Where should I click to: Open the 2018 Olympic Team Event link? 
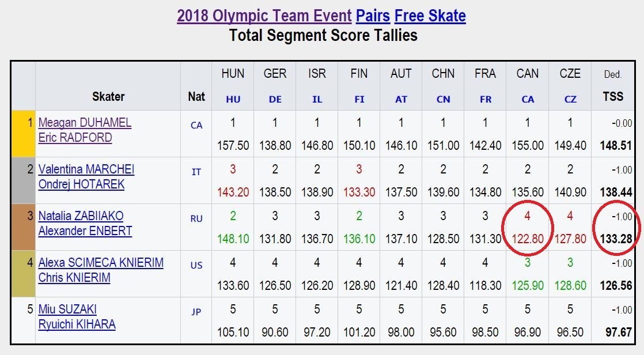tap(264, 16)
